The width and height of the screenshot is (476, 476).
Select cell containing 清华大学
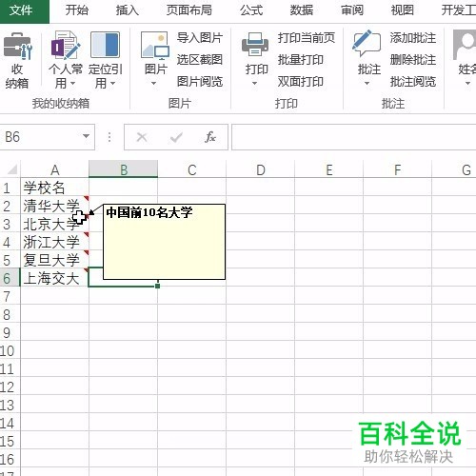click(x=54, y=206)
